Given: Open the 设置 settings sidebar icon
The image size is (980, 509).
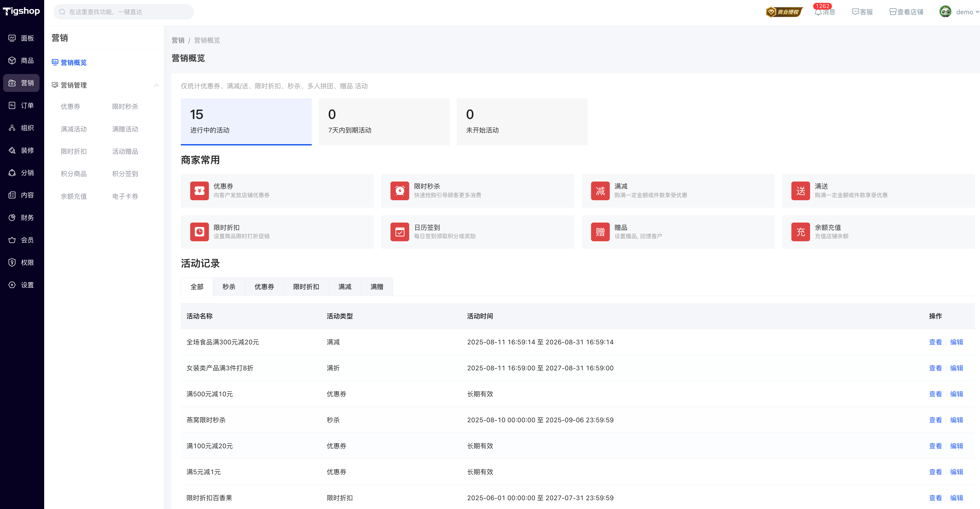Looking at the screenshot, I should (12, 285).
